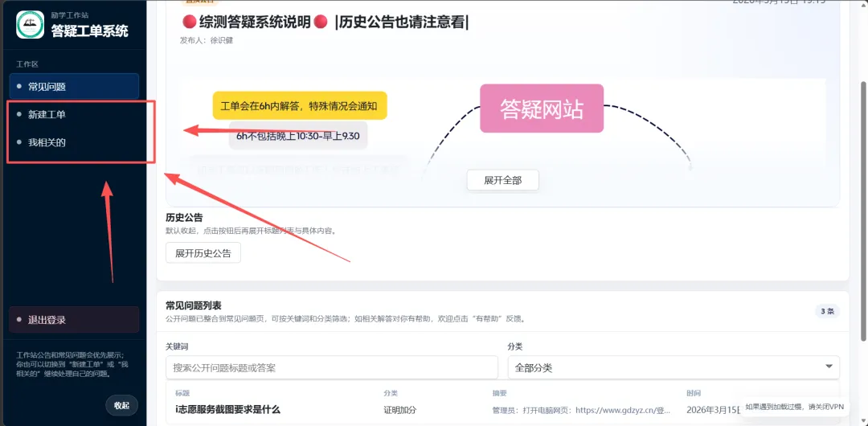Click the 历史公告 heading
This screenshot has width=868, height=426.
(x=184, y=218)
